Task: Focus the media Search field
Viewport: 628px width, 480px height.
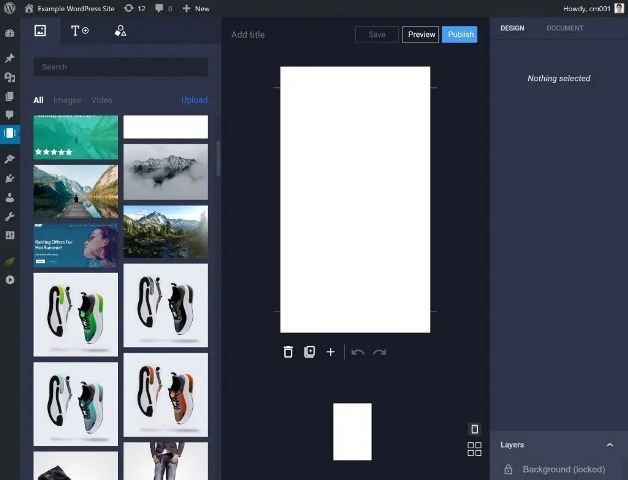Action: (x=121, y=67)
